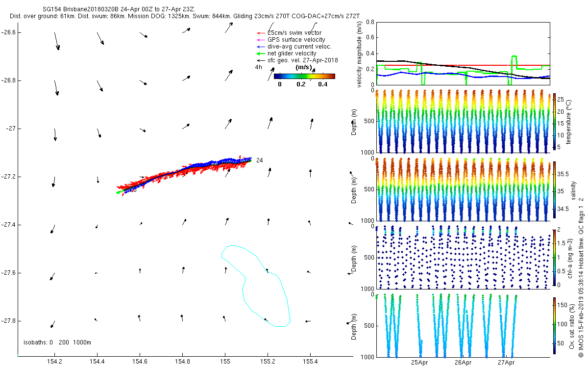Viewport: 588px width, 368px height.
Task: Click the '0.4' tick under the velocity colorbar
Action: (322, 84)
